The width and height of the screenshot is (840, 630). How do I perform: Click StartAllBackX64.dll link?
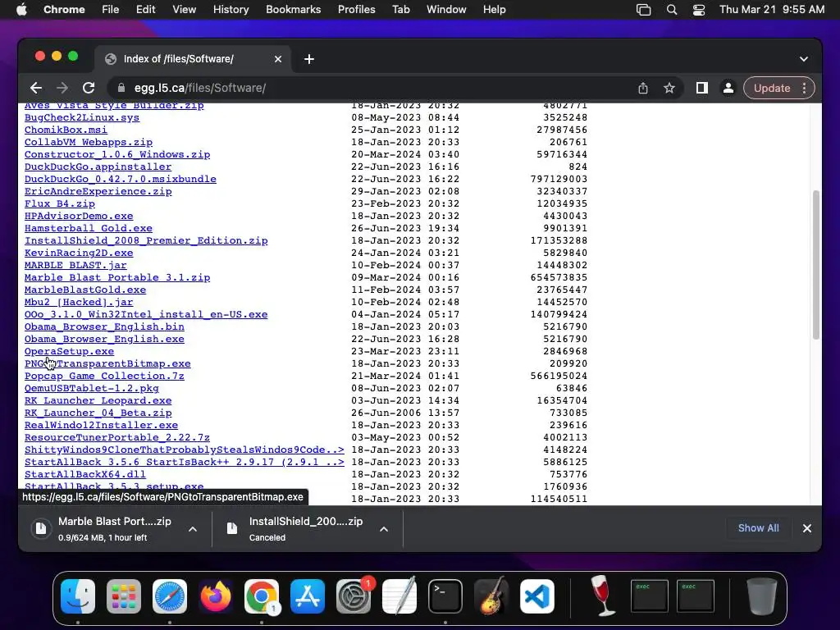[85, 475]
